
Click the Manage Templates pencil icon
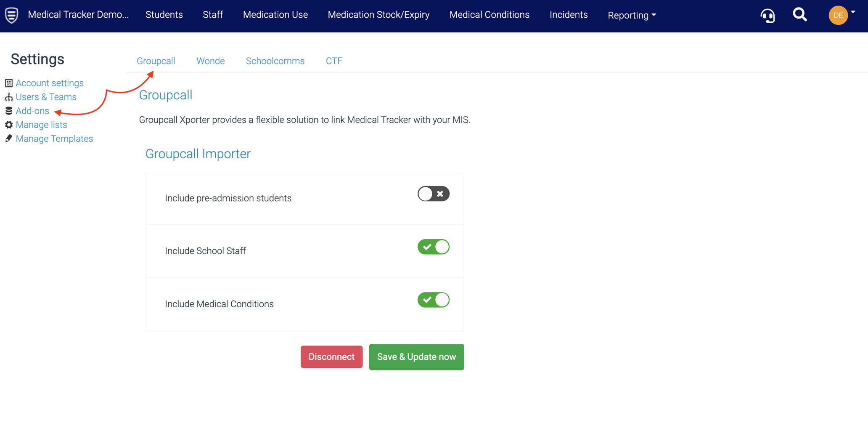pos(9,138)
